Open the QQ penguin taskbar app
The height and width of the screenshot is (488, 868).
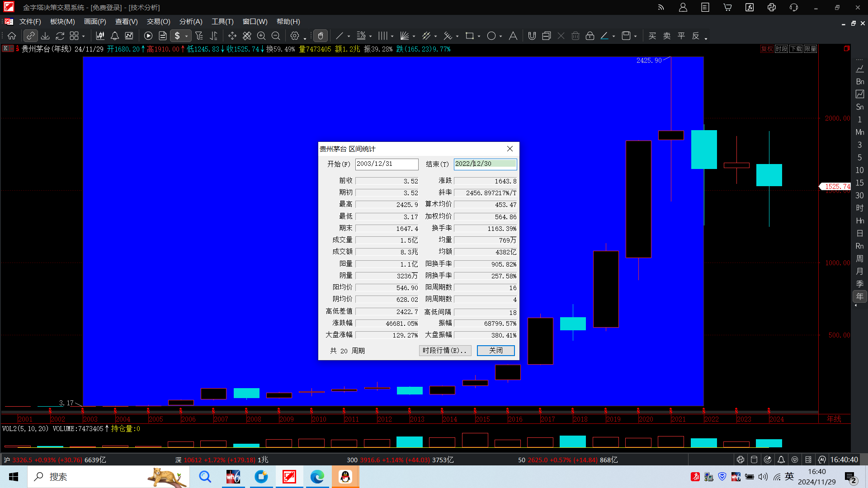click(345, 477)
